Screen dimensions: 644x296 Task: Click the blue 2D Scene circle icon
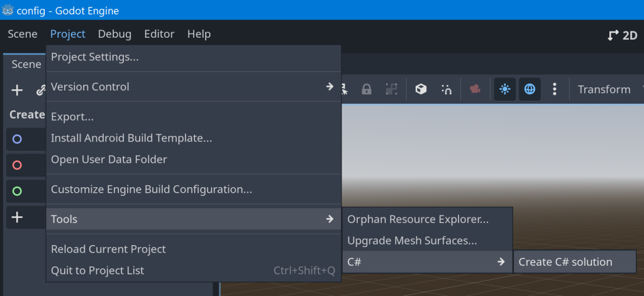(x=17, y=140)
